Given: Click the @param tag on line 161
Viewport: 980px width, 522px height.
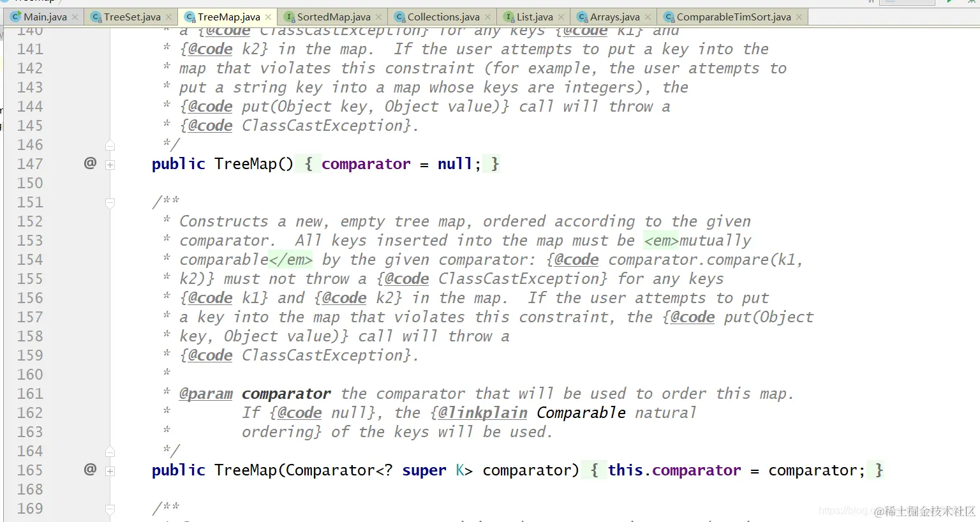Looking at the screenshot, I should (x=206, y=394).
